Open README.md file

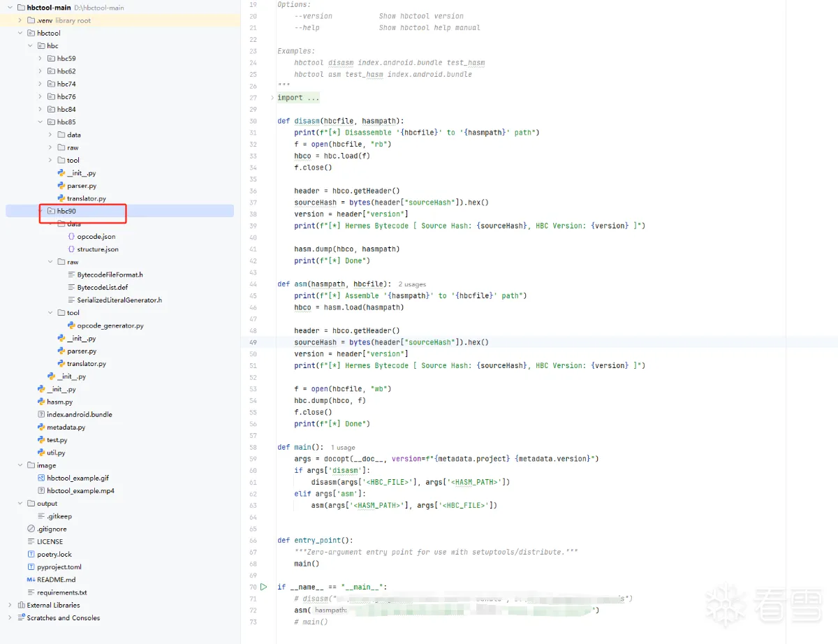[x=56, y=580]
